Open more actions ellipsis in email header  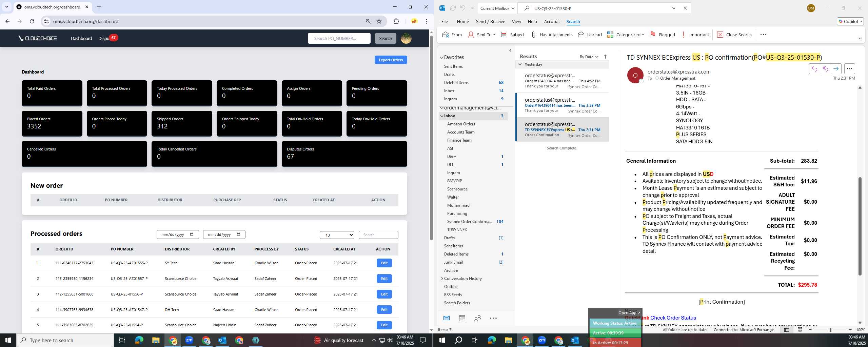(849, 69)
